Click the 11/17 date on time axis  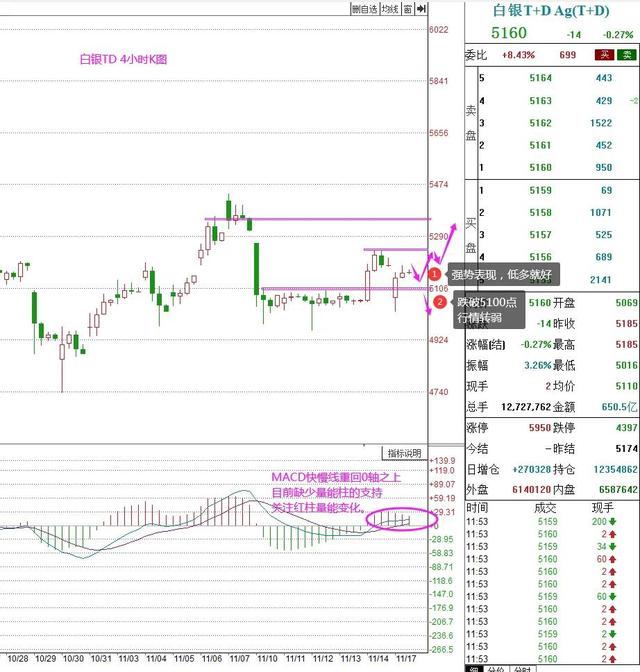[x=406, y=659]
